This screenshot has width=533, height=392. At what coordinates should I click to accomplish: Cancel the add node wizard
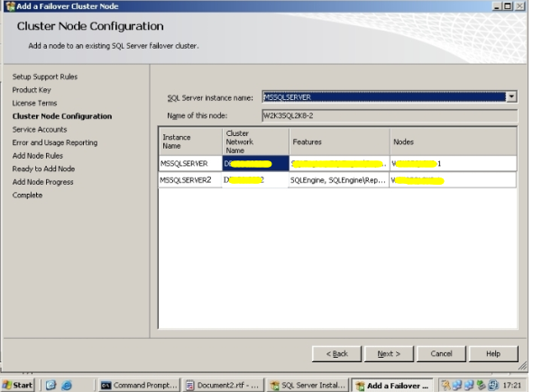pyautogui.click(x=441, y=353)
